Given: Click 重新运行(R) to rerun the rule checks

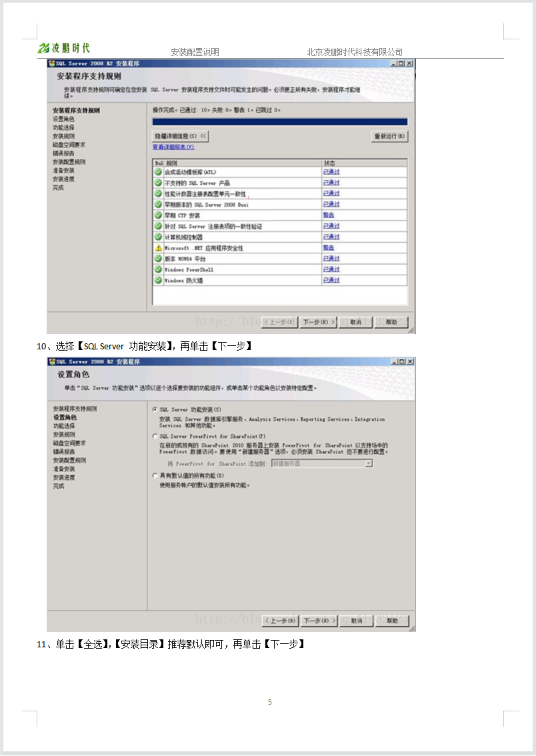Looking at the screenshot, I should pos(389,137).
